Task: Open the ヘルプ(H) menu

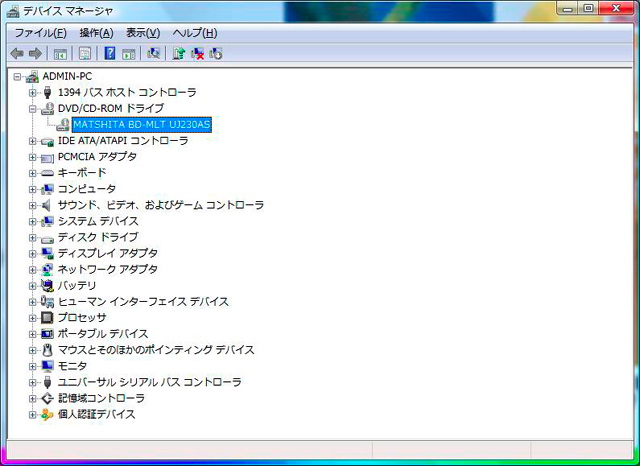Action: tap(195, 33)
